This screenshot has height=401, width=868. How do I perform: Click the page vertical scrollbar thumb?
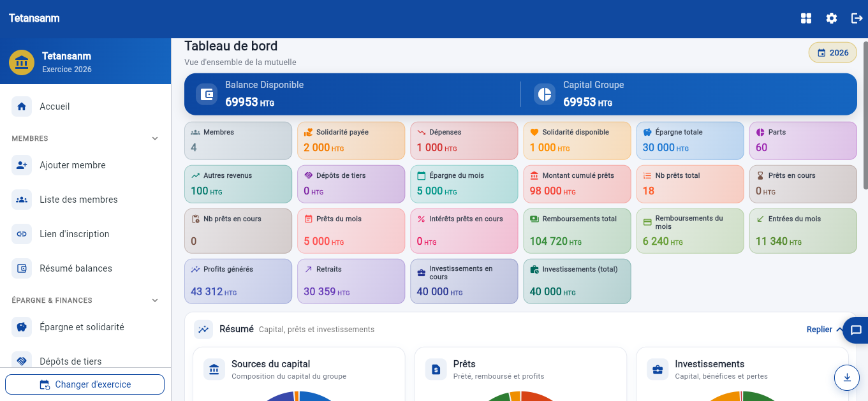coord(865,115)
